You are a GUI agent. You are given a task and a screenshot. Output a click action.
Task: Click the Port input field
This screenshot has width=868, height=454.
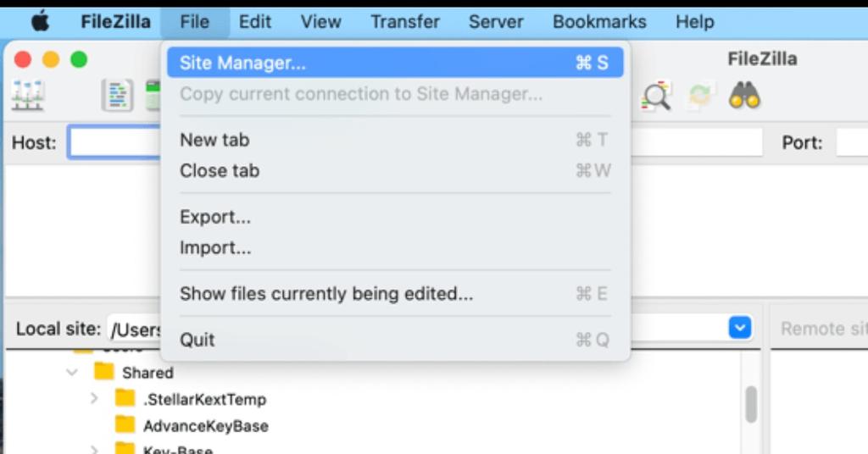click(x=851, y=142)
